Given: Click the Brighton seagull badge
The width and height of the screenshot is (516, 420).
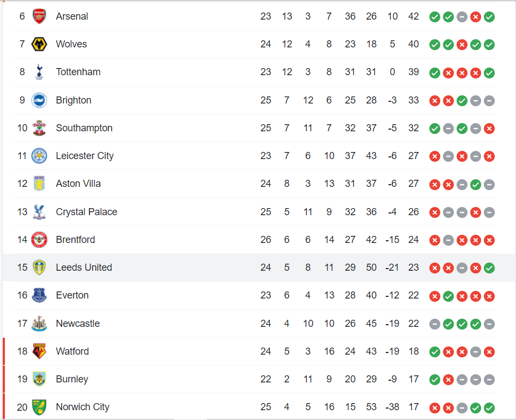Looking at the screenshot, I should point(39,100).
